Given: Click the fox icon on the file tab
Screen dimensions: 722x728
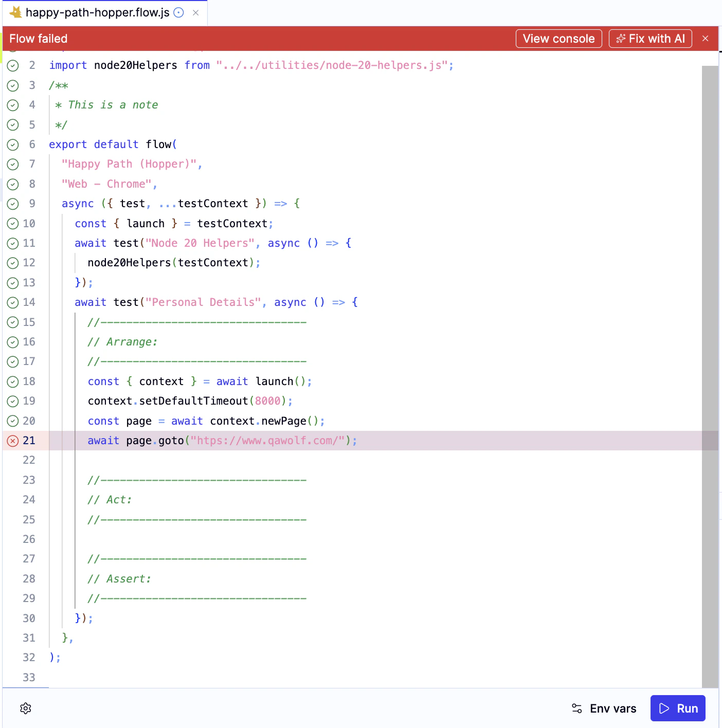Looking at the screenshot, I should tap(15, 12).
